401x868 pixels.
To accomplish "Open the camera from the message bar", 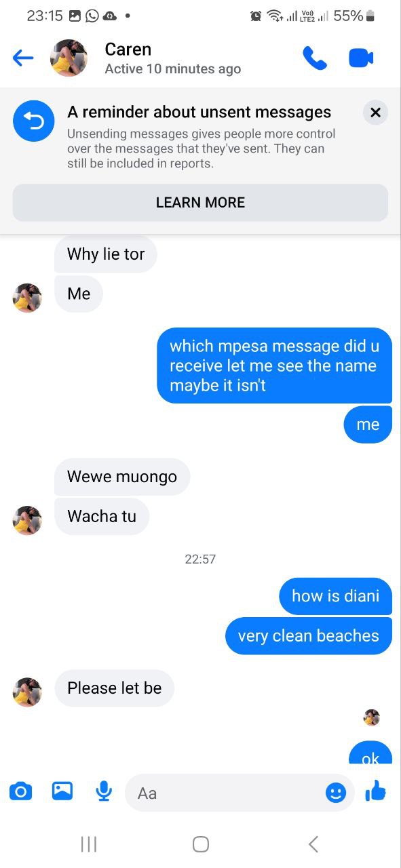I will coord(21,791).
